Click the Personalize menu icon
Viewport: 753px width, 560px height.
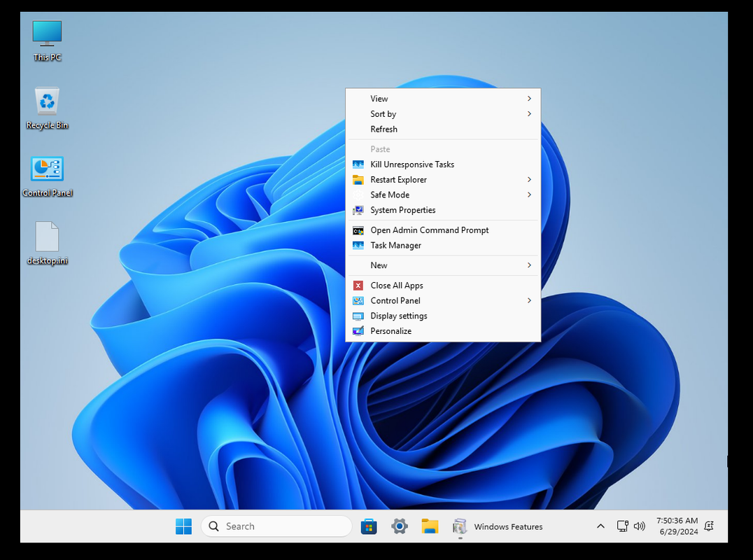(358, 331)
